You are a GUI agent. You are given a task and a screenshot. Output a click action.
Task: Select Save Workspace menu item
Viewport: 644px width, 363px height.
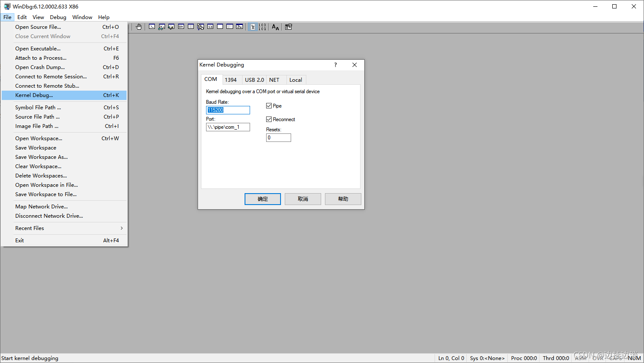(x=64, y=148)
